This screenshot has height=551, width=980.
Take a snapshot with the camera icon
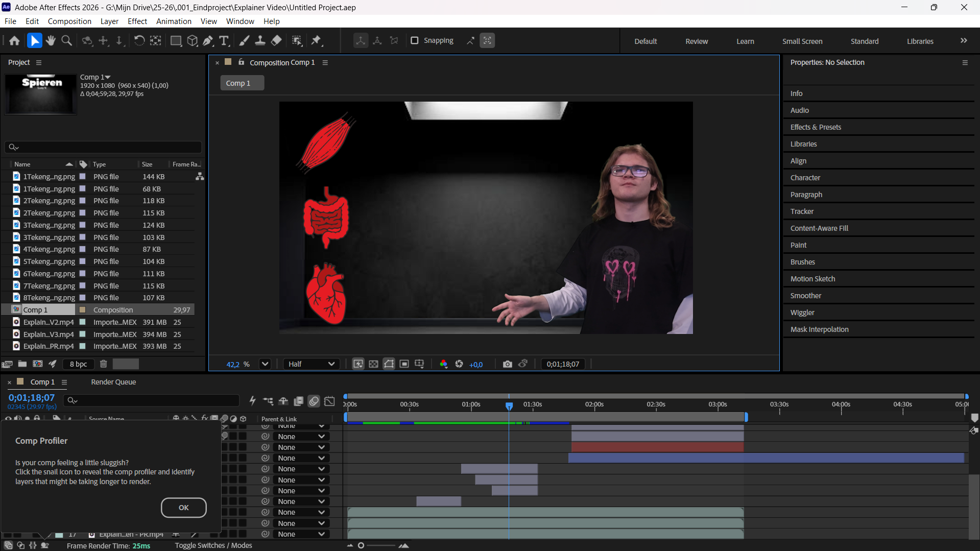coord(507,364)
